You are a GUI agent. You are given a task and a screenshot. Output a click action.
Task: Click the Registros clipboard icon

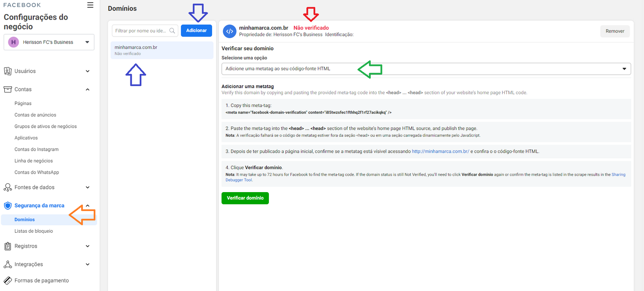coord(8,246)
